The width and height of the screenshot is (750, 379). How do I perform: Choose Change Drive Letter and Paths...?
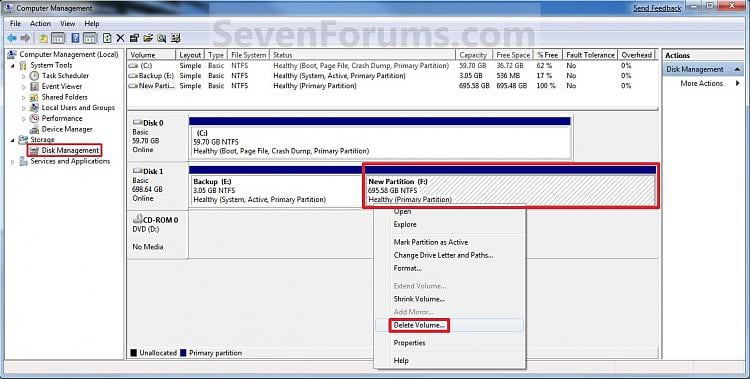[x=443, y=256]
